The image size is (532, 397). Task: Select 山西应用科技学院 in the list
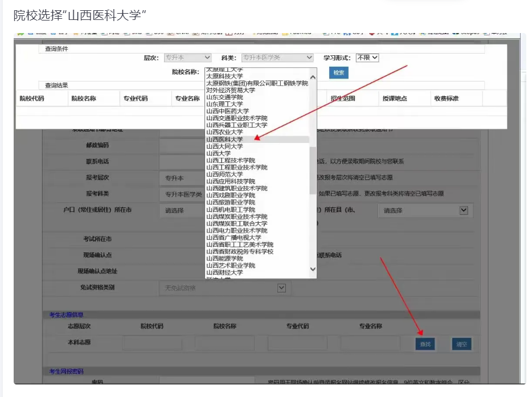click(231, 182)
